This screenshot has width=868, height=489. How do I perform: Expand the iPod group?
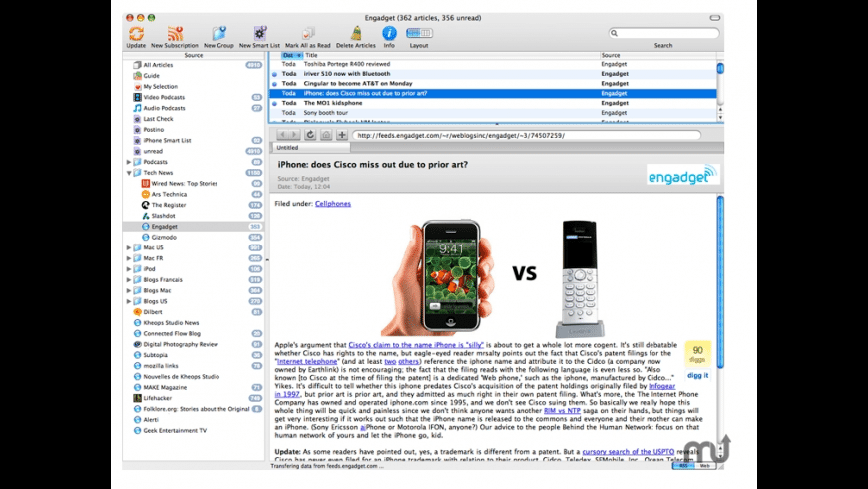(x=129, y=269)
